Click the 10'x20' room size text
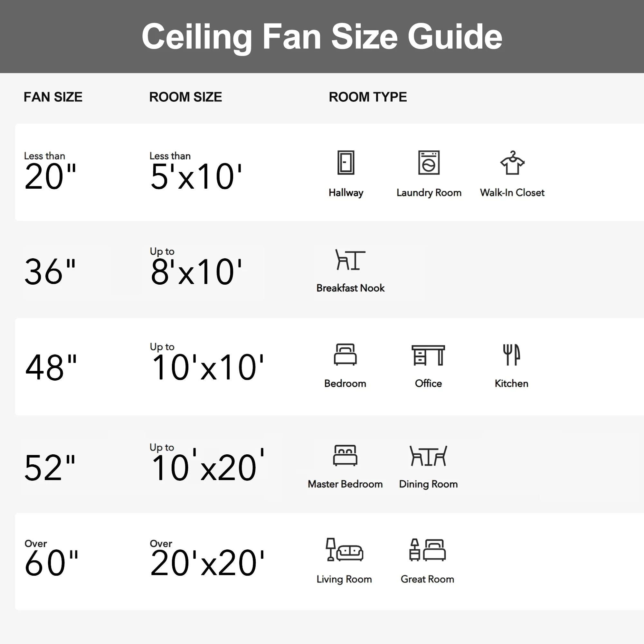This screenshot has width=644, height=644. (207, 467)
